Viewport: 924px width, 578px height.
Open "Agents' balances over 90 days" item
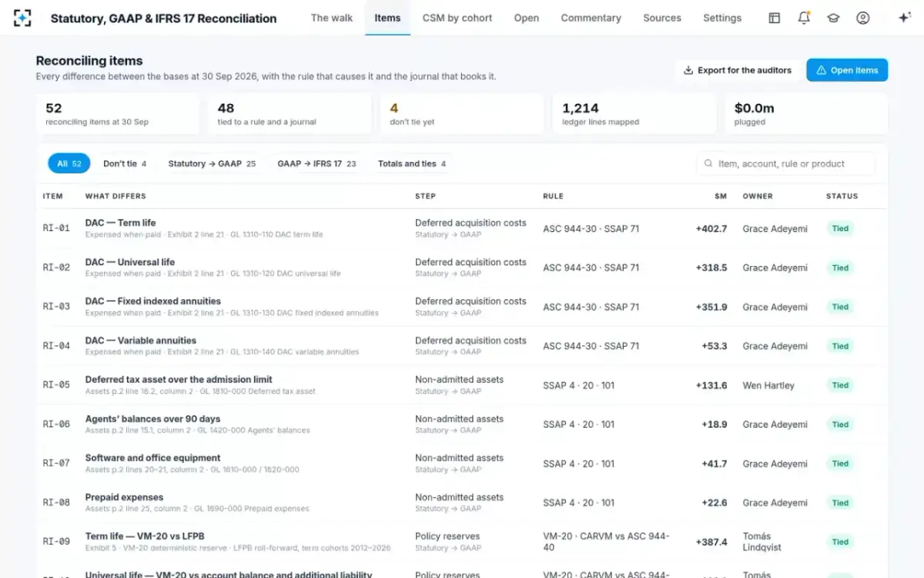[x=153, y=419]
